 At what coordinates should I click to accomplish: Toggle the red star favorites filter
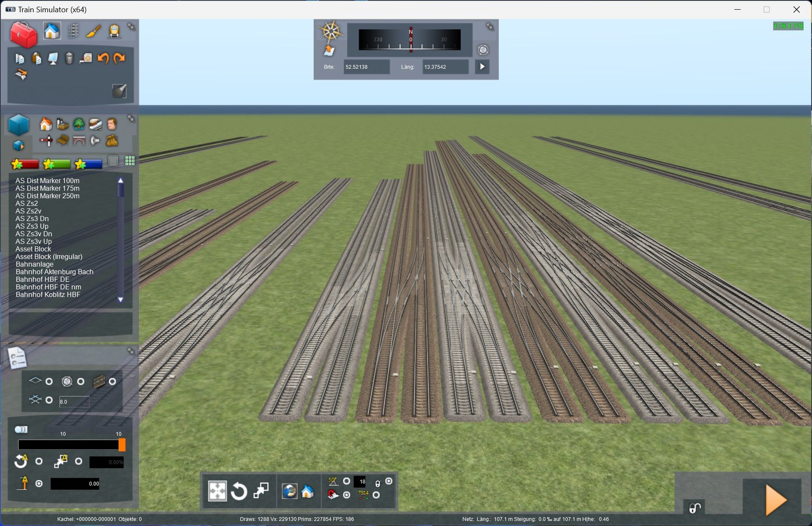click(25, 164)
